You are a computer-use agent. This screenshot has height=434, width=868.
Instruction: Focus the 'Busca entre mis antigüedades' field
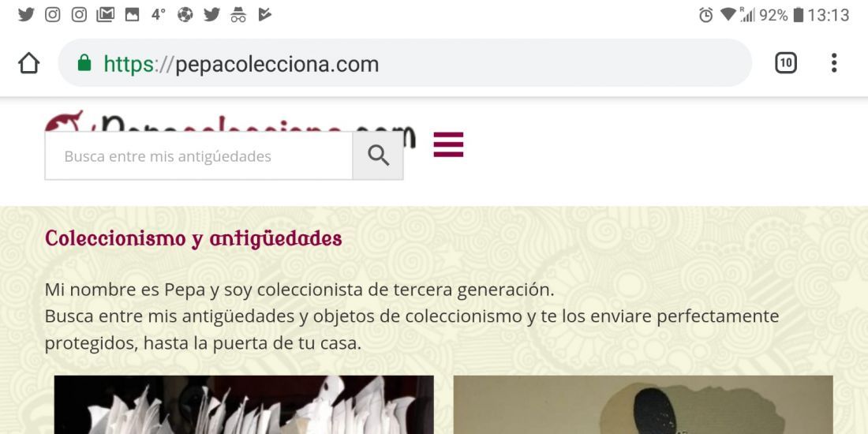(198, 156)
